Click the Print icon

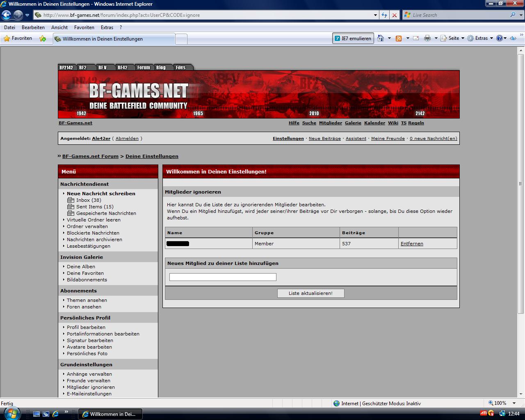click(427, 38)
